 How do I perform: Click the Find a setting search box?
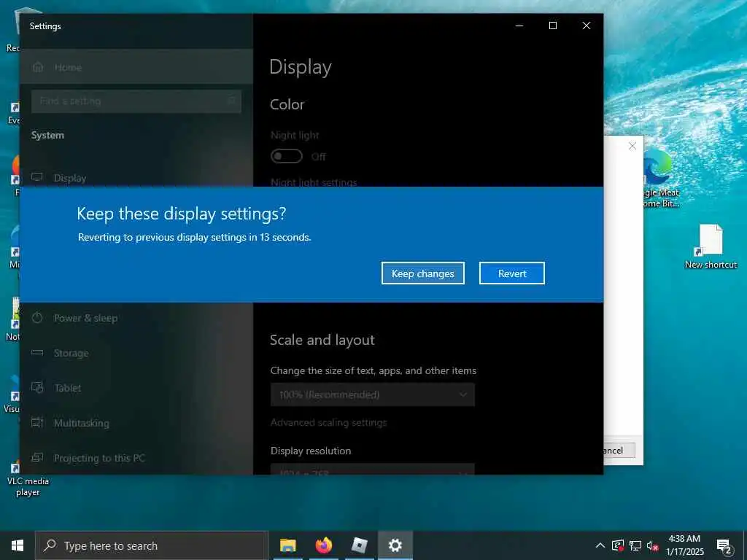[x=136, y=101]
